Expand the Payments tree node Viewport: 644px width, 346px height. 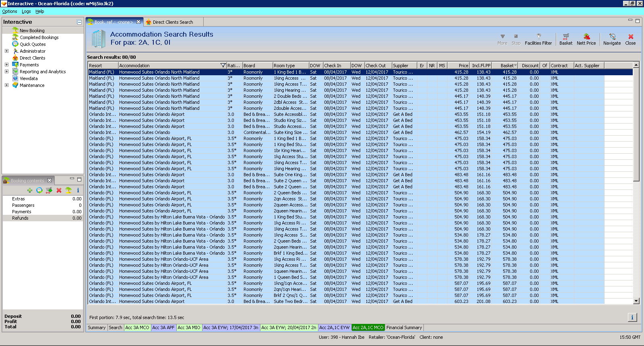(x=6, y=65)
